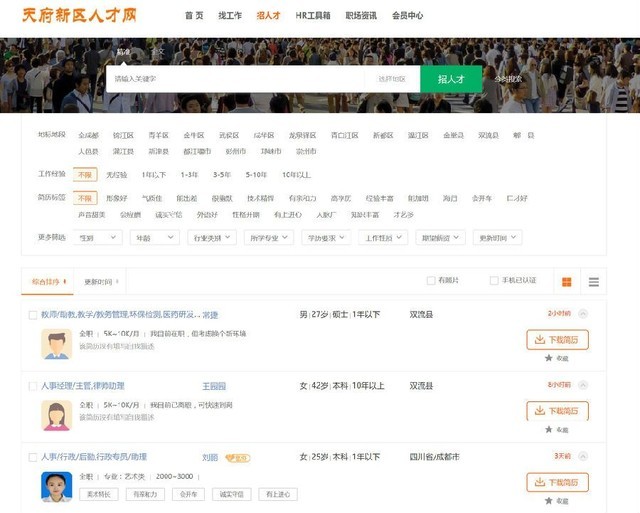Viewport: 640px width, 513px height.
Task: Click the green 招人才 search button
Action: 451,79
